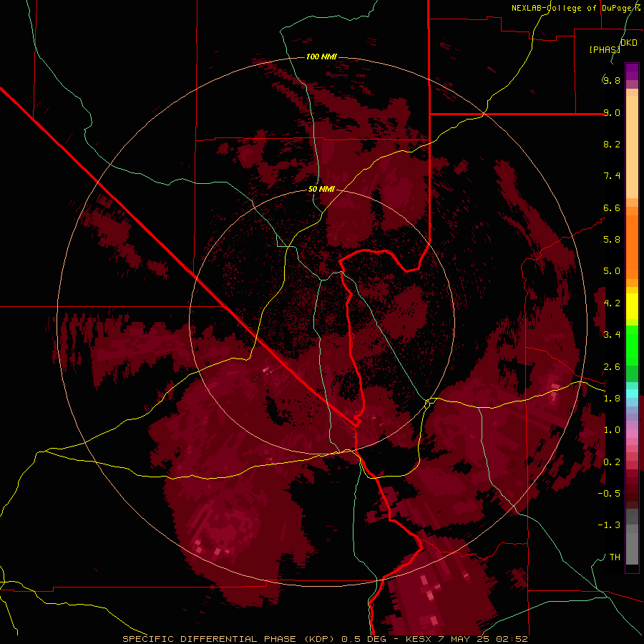The height and width of the screenshot is (644, 644).
Task: Click the 7.4 value on color scale
Action: 612,176
